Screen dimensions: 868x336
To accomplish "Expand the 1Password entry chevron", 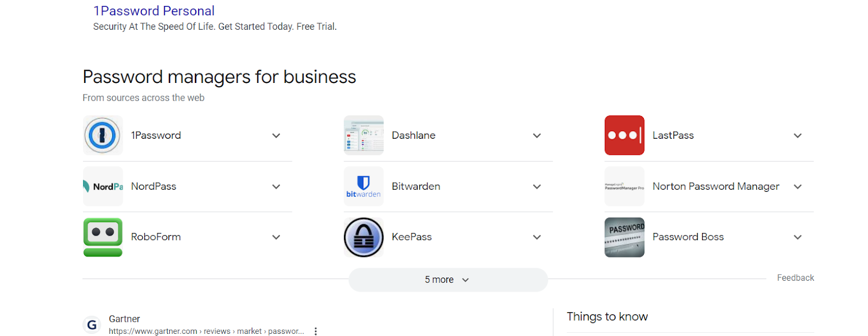I will (x=276, y=135).
